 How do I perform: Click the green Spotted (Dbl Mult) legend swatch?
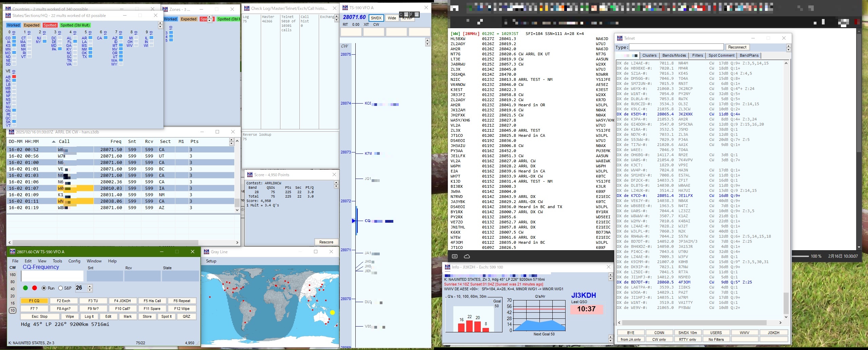(75, 25)
